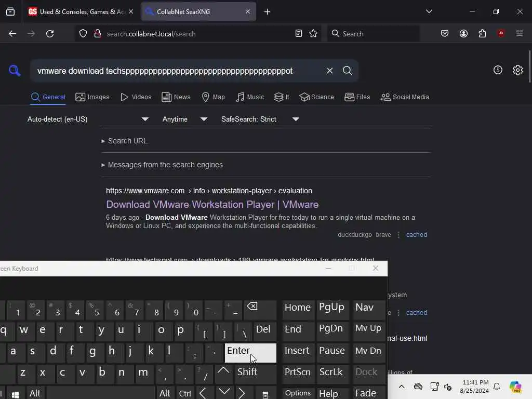Open the Firefox View icon
Viewport: 532px width, 399px height.
(x=10, y=12)
